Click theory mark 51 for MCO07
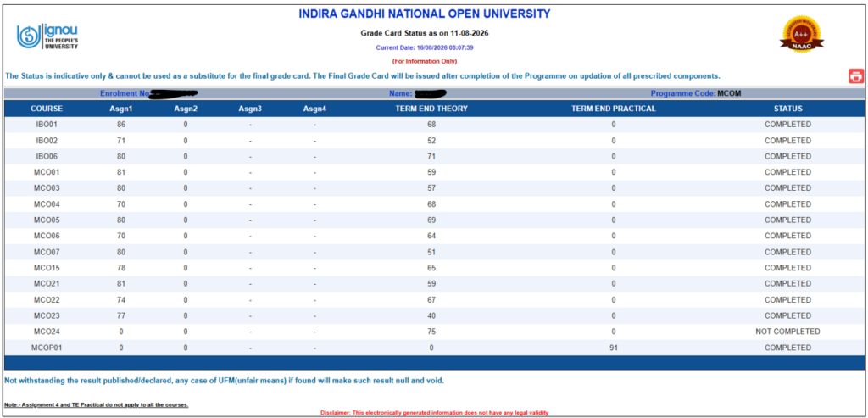This screenshot has height=418, width=868. pos(431,252)
